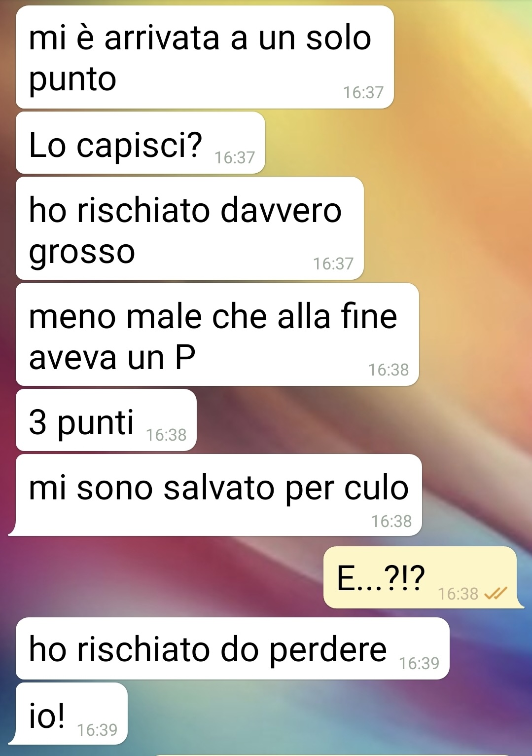The height and width of the screenshot is (756, 532).
Task: Select the "ho rischiato davvero grosso" message
Action: click(x=190, y=228)
